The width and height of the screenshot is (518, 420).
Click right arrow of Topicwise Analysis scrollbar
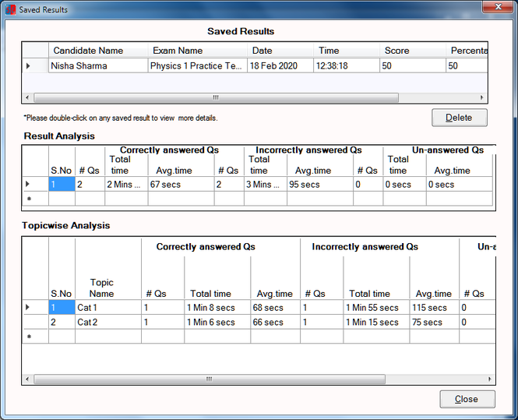(490, 379)
